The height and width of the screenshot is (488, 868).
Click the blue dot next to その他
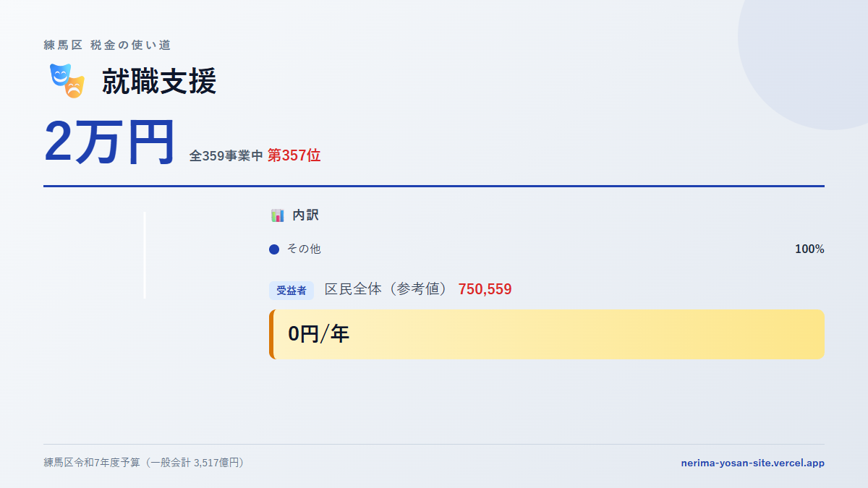point(274,249)
